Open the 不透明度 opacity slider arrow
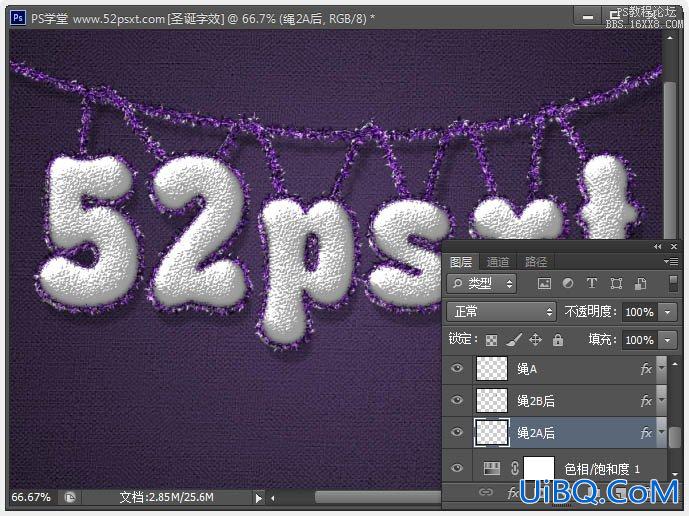The image size is (689, 516). [667, 312]
